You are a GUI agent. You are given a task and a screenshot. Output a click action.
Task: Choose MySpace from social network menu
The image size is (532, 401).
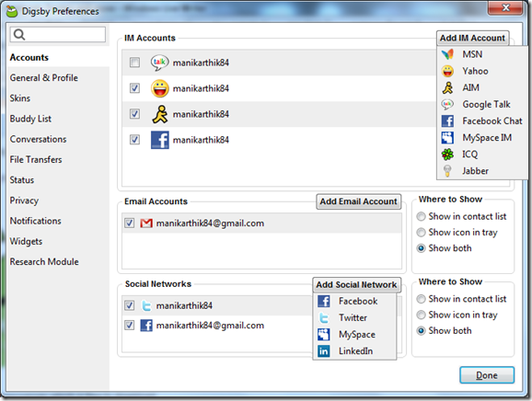click(354, 334)
